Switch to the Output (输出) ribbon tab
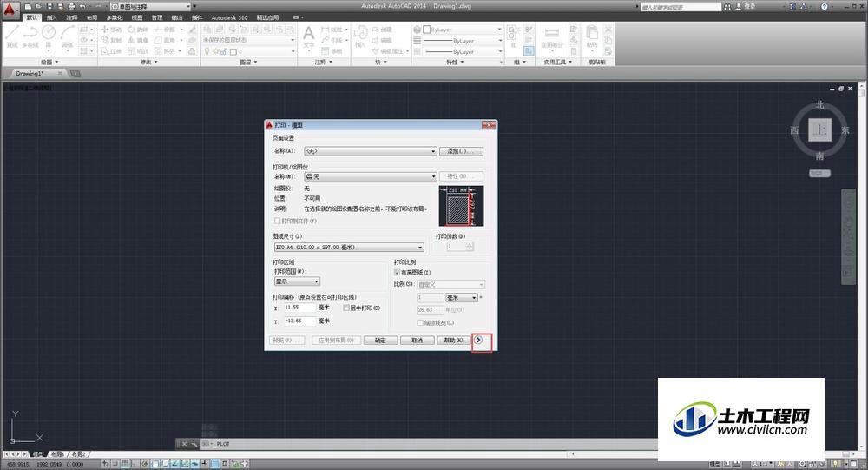868x470 pixels. [x=176, y=17]
